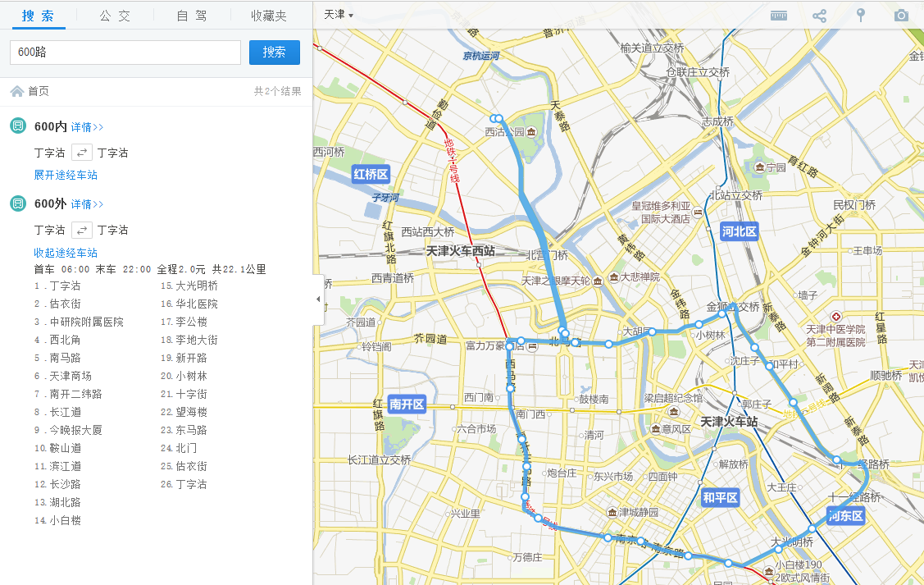Swap direction of the 600内 route

pyautogui.click(x=81, y=153)
